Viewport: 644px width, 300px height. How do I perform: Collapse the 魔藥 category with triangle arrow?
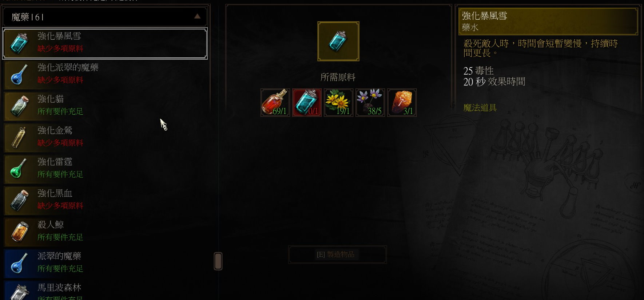point(197,16)
